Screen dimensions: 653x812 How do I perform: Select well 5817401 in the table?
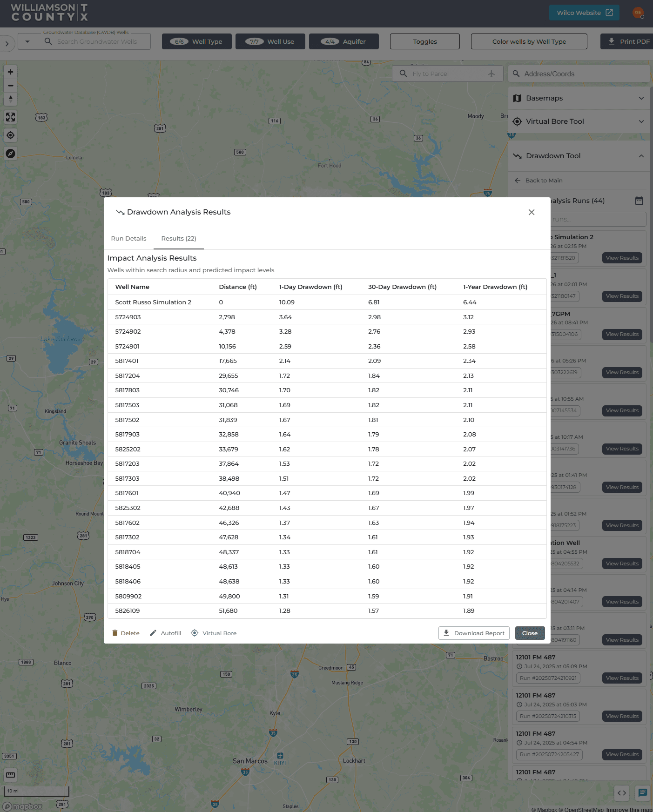(327, 361)
